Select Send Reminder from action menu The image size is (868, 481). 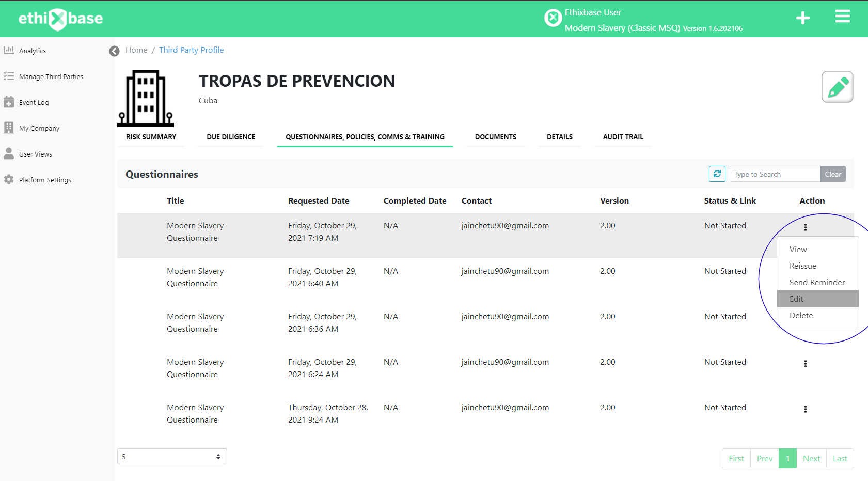[x=817, y=282]
